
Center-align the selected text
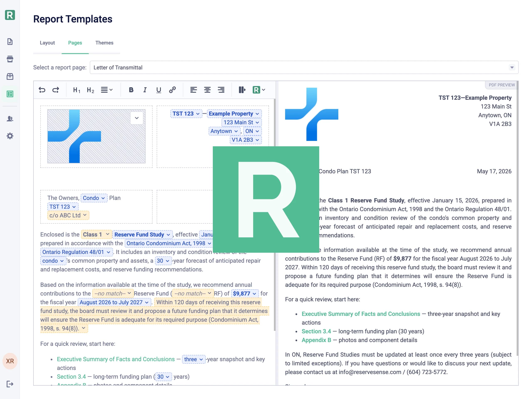207,90
